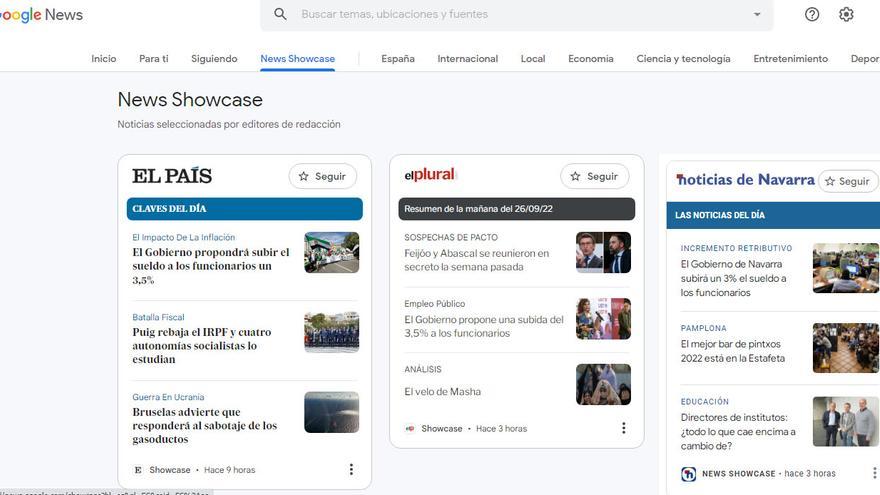Image resolution: width=880 pixels, height=495 pixels.
Task: Click the El velo de Masha thumbnail
Action: [x=603, y=384]
